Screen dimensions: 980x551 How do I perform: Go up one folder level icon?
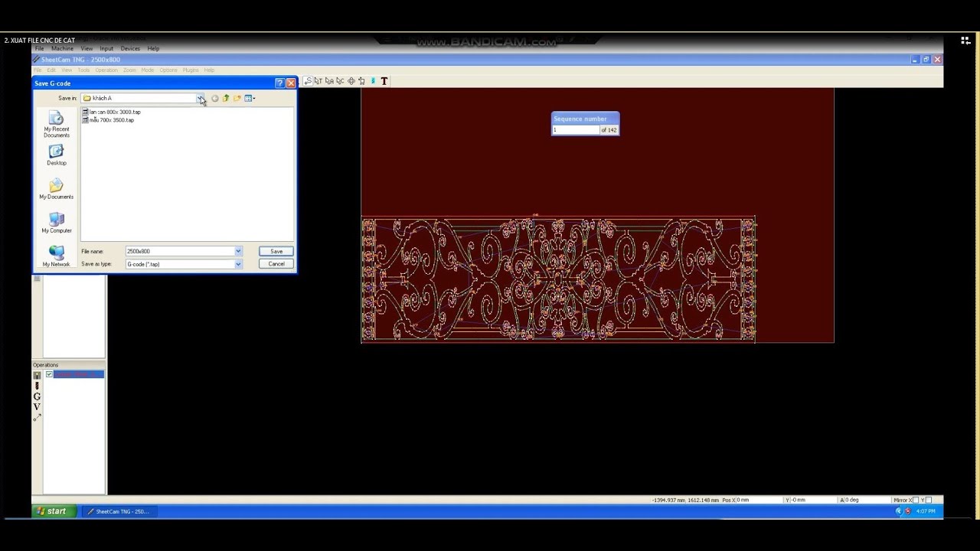(226, 98)
